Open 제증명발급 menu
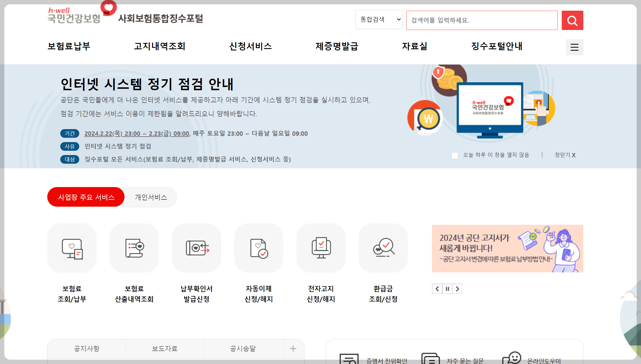The width and height of the screenshot is (641, 364). (337, 46)
